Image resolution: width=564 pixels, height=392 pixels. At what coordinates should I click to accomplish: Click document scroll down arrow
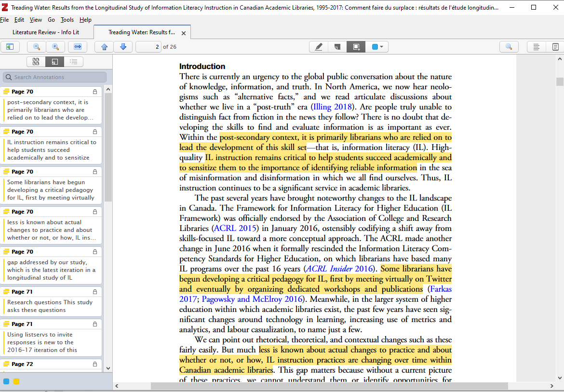tap(560, 378)
